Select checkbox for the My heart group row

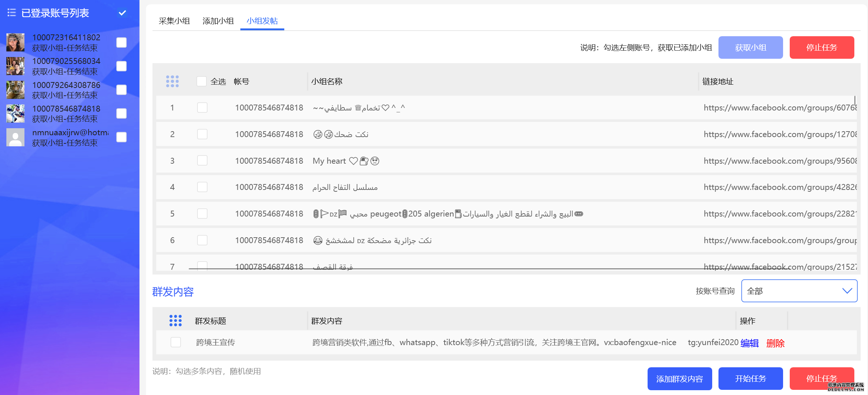pyautogui.click(x=202, y=161)
